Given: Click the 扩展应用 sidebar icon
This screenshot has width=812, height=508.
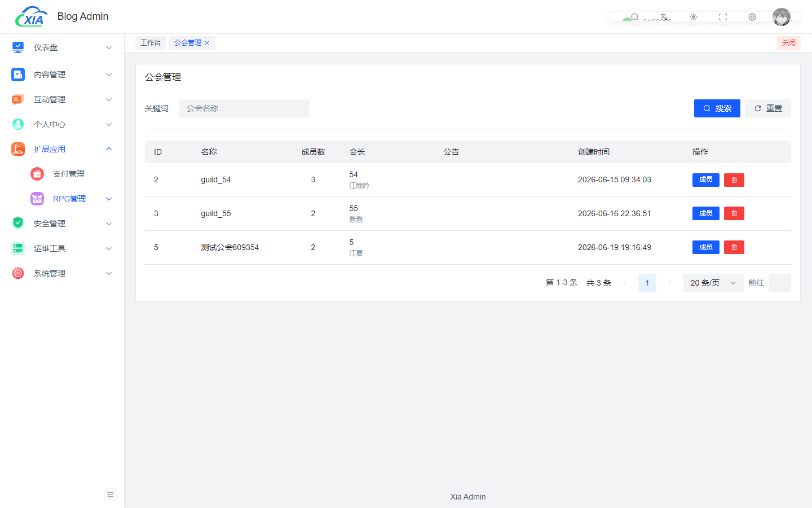Looking at the screenshot, I should tap(18, 149).
